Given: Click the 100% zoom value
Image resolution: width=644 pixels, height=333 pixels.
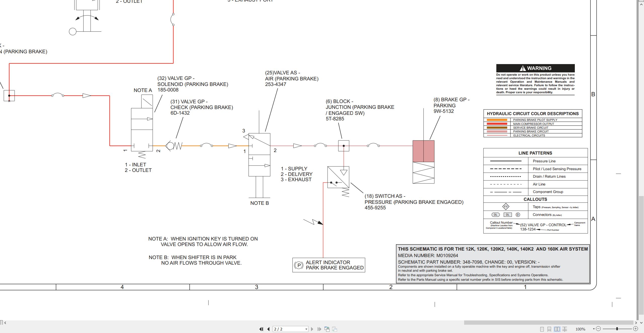Looking at the screenshot, I should pyautogui.click(x=580, y=329).
